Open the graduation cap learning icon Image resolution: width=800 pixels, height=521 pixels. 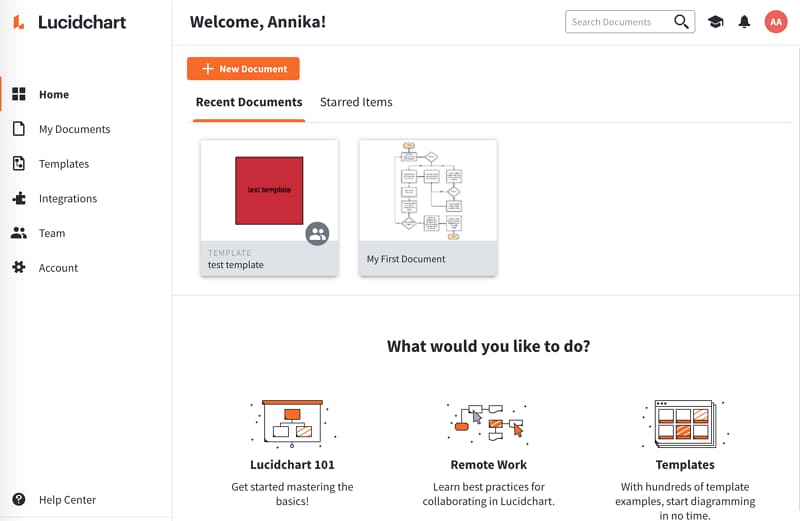tap(715, 21)
